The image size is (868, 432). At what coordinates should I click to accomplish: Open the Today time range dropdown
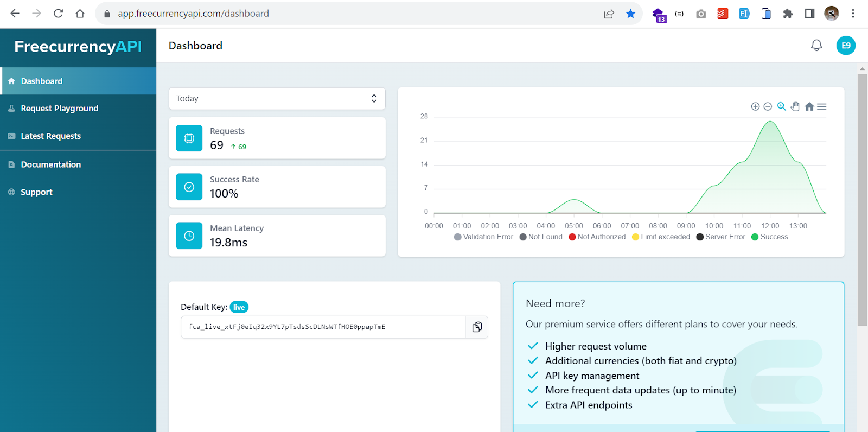(277, 98)
